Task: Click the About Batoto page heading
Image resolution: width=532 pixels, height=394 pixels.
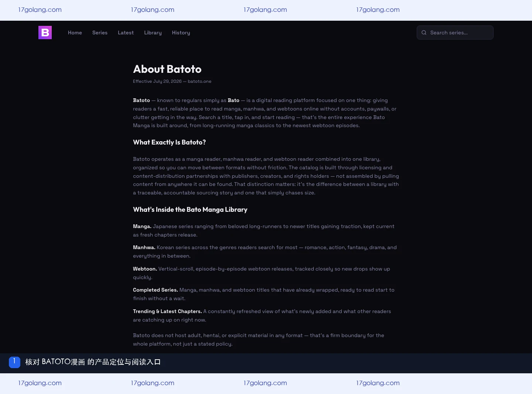Action: pos(167,69)
